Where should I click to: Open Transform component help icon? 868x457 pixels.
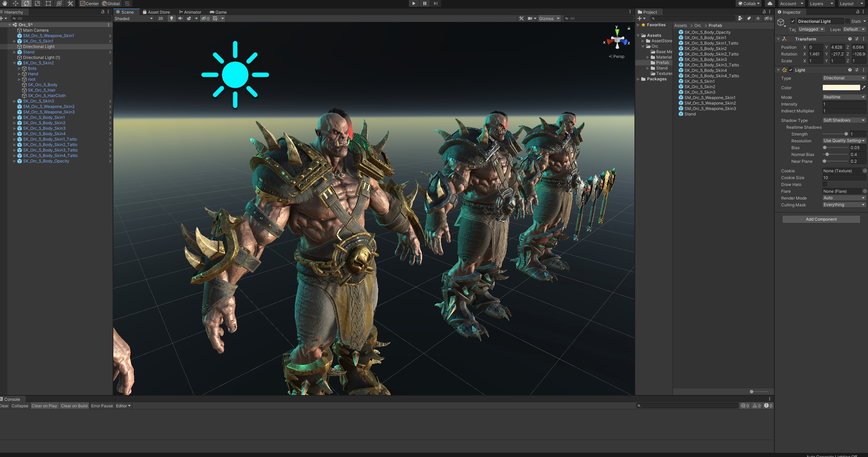(850, 39)
